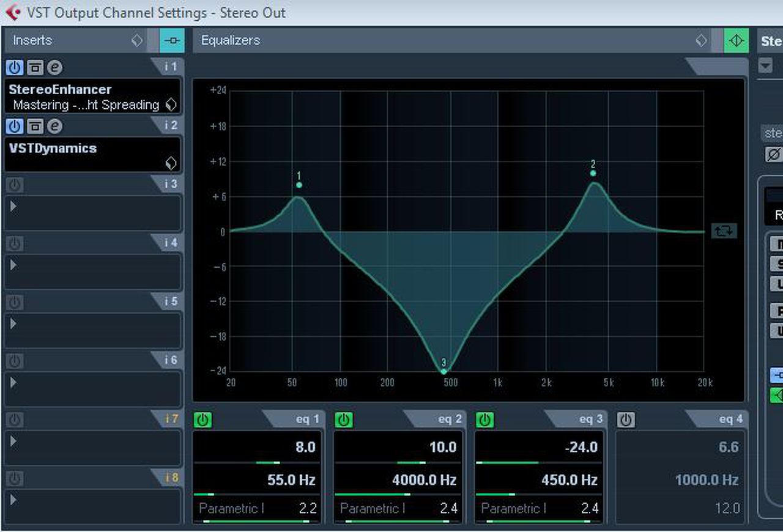This screenshot has width=783, height=532.
Task: Click the eq 3 band label tab
Action: [x=576, y=419]
